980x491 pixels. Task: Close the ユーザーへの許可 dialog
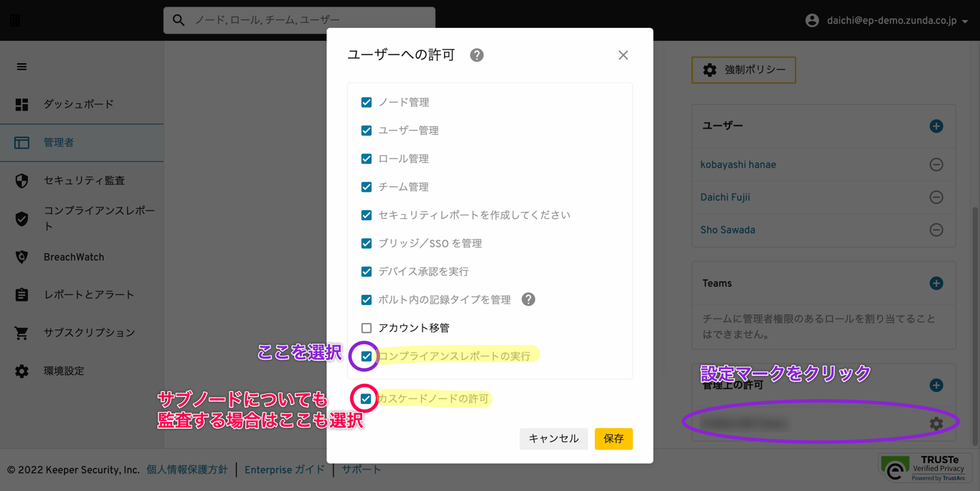(623, 55)
